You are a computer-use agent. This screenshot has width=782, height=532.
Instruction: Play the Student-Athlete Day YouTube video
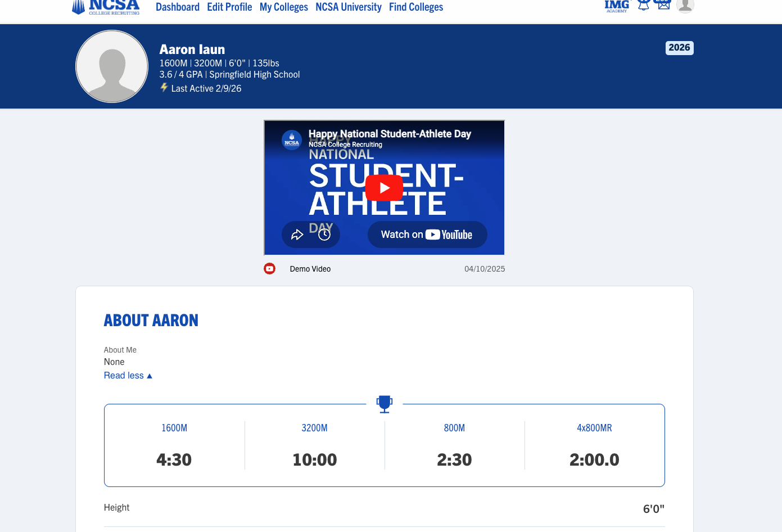click(385, 188)
